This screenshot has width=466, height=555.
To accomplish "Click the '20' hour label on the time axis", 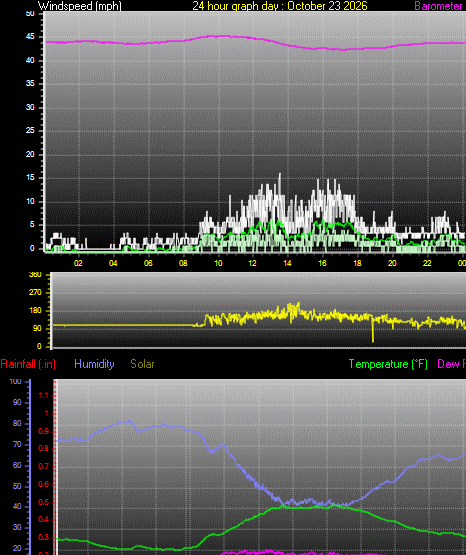I will click(392, 263).
